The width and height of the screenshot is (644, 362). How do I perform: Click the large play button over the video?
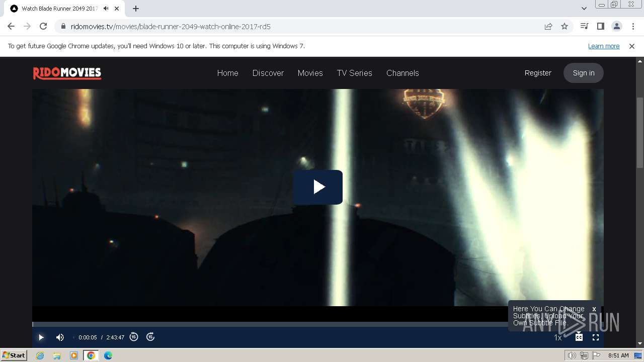click(x=318, y=187)
